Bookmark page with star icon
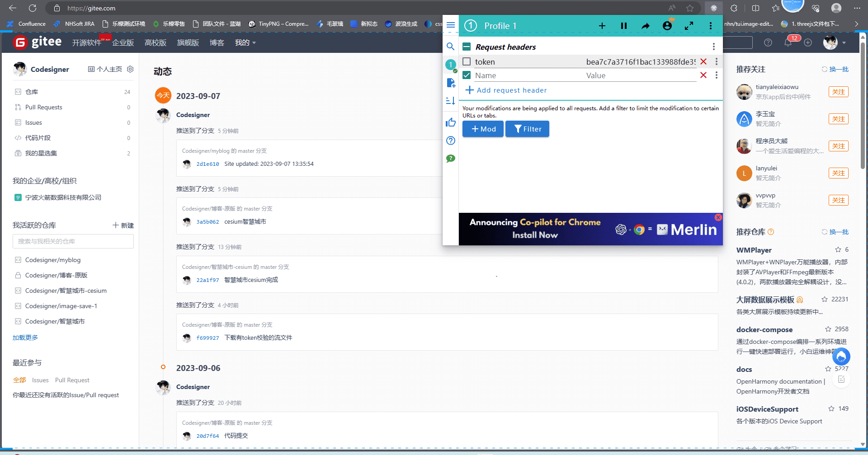868x455 pixels. 690,8
